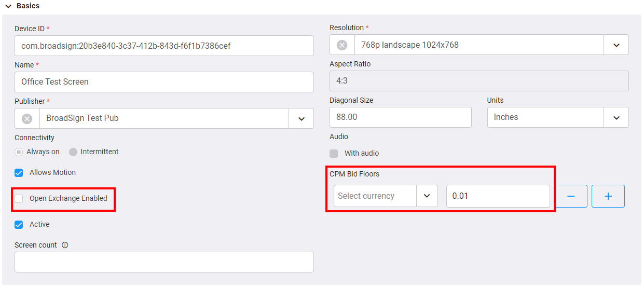The height and width of the screenshot is (287, 644).
Task: Click the CPM bid floor value field
Action: tap(498, 196)
